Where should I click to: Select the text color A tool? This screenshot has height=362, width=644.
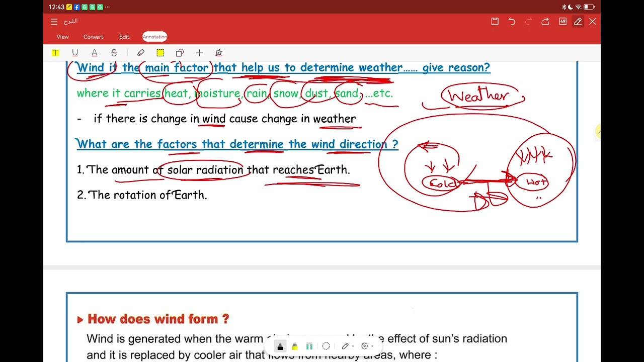coord(94,53)
